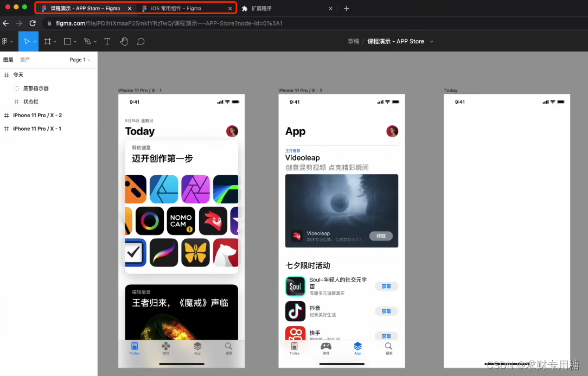Switch to the 图层 layers panel tab
The width and height of the screenshot is (588, 376).
8,60
